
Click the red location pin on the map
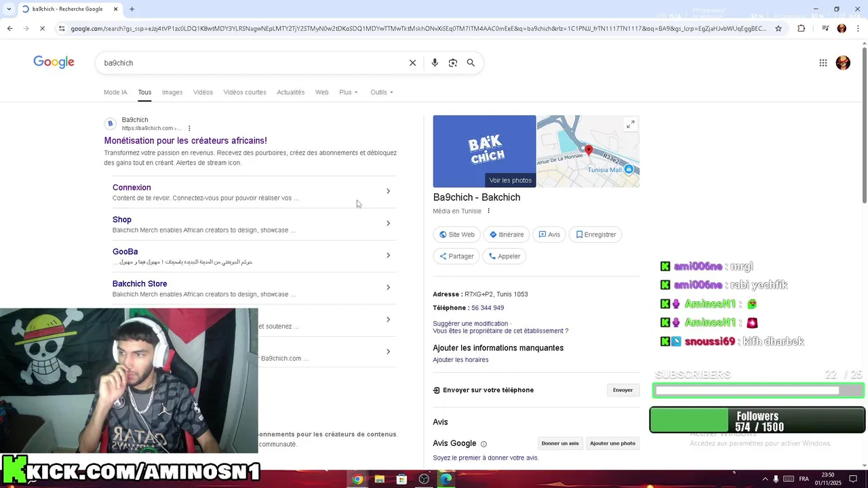[589, 150]
